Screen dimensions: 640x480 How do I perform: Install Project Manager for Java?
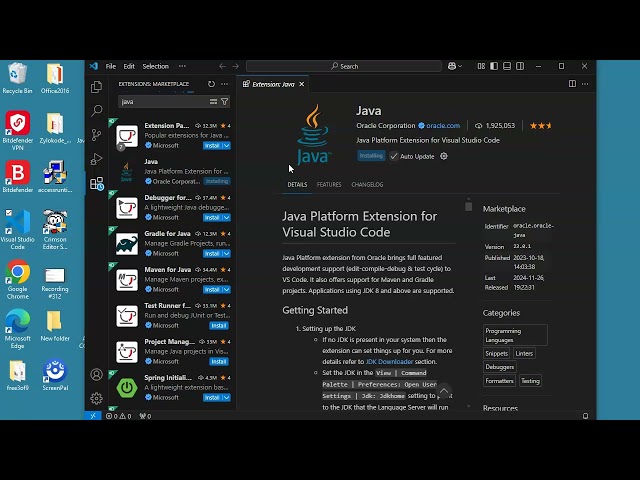point(219,361)
